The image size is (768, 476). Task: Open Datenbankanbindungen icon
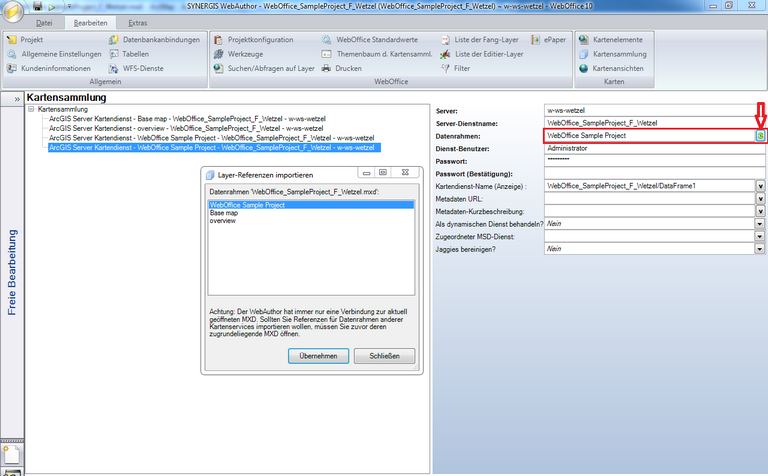[114, 40]
